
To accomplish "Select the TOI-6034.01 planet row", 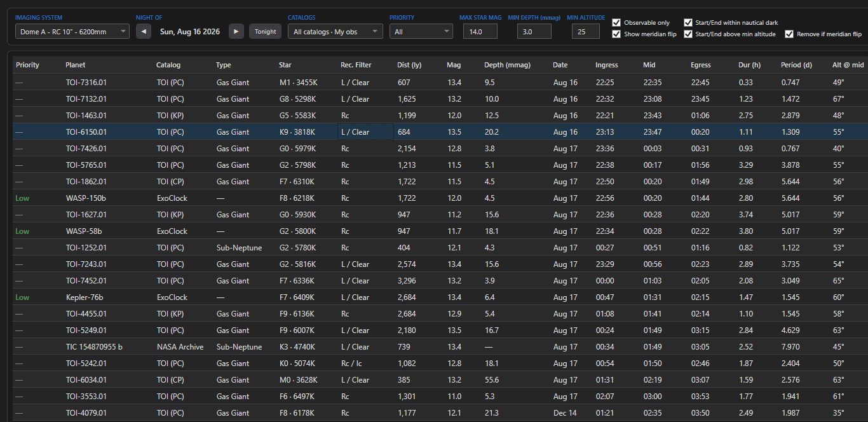I will click(440, 380).
